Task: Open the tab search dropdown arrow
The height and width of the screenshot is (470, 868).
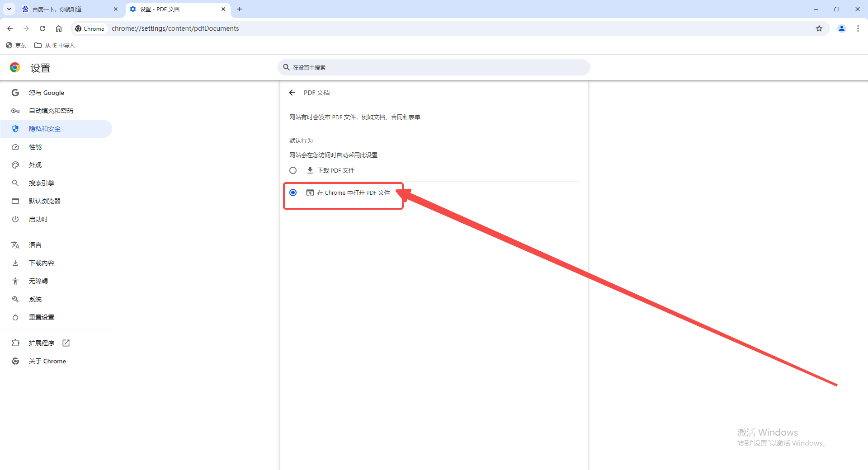Action: [x=9, y=9]
